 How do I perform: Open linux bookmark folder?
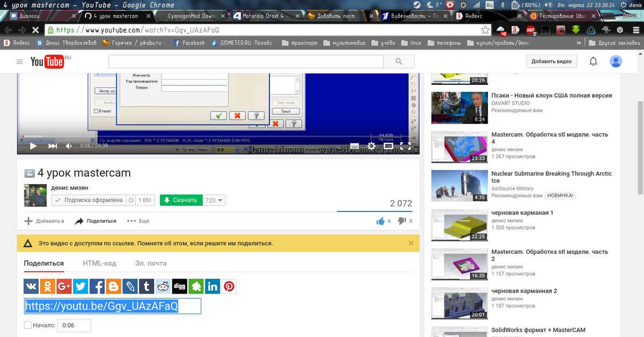pyautogui.click(x=412, y=43)
